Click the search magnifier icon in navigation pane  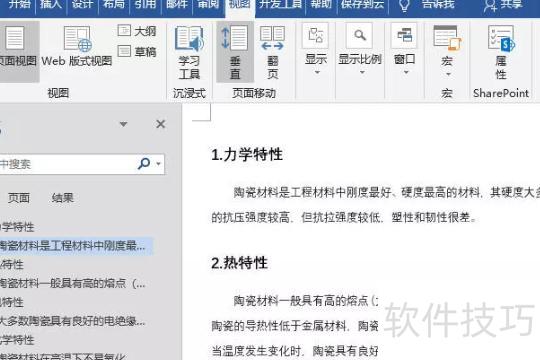(144, 163)
